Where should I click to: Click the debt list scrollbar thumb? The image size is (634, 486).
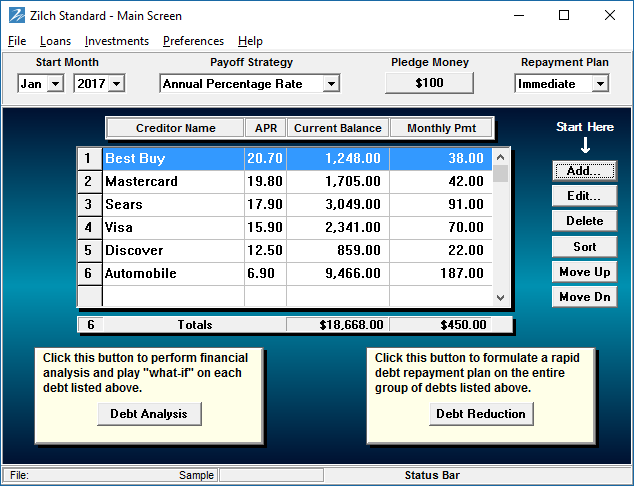500,174
